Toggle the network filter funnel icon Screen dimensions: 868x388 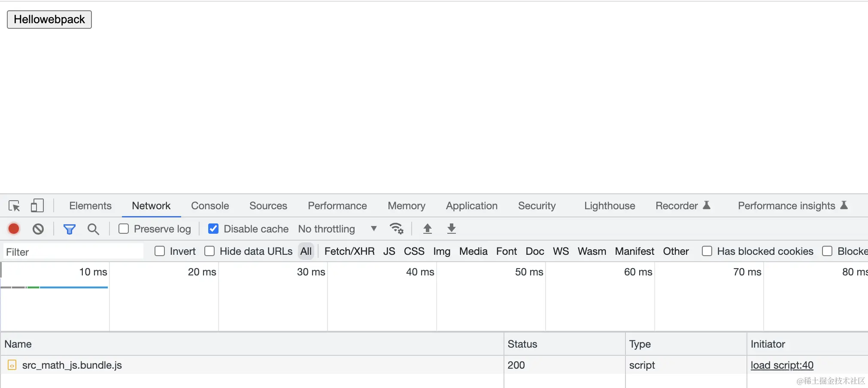click(69, 229)
